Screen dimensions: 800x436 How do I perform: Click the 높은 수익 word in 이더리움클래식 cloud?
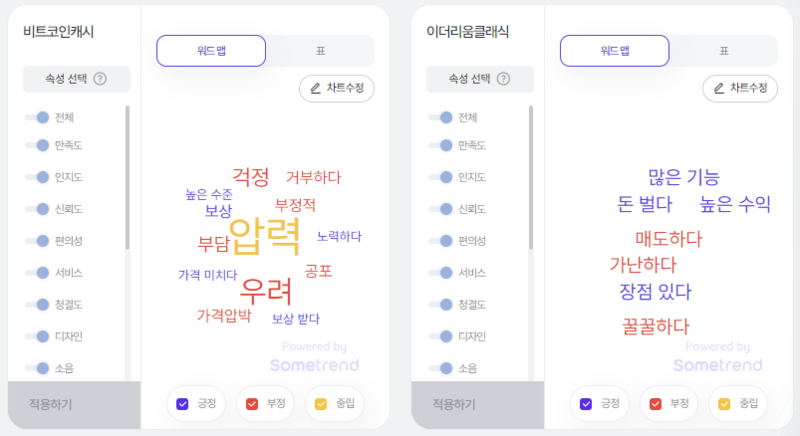point(735,205)
